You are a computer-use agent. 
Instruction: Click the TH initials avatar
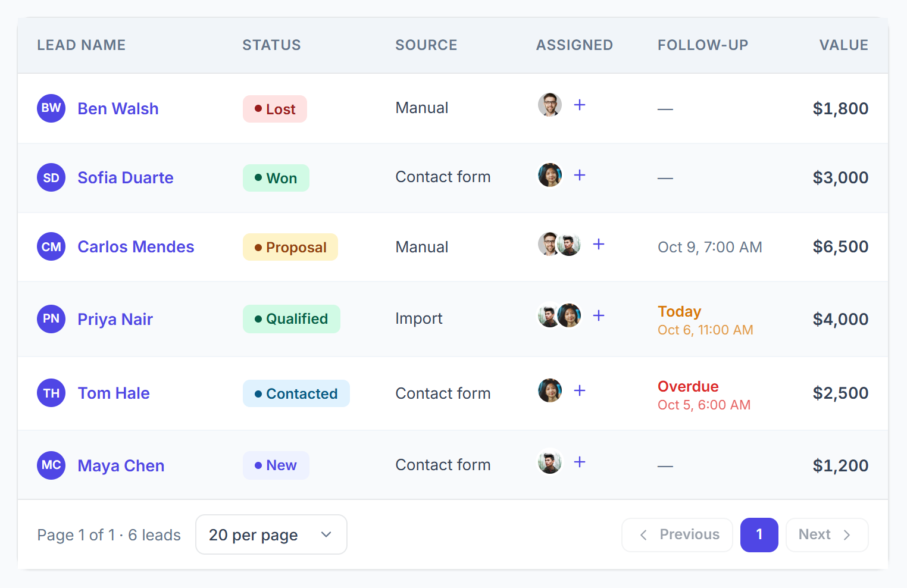(x=51, y=393)
